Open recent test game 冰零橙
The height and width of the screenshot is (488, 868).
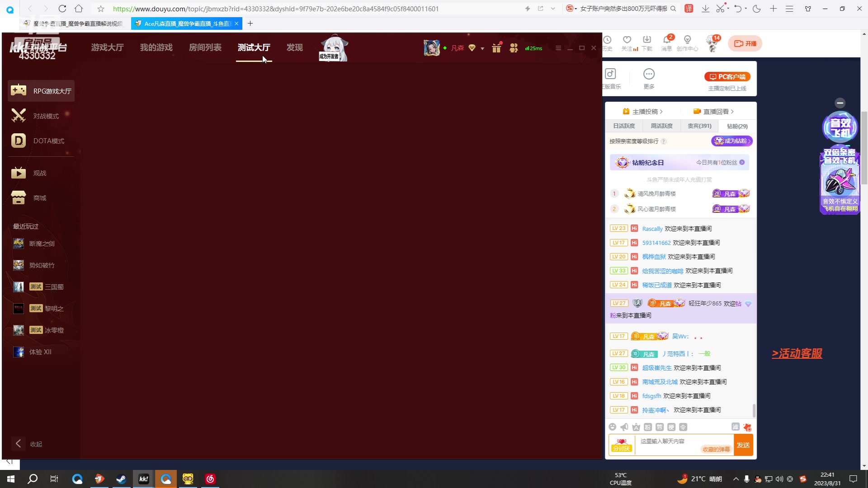coord(39,330)
